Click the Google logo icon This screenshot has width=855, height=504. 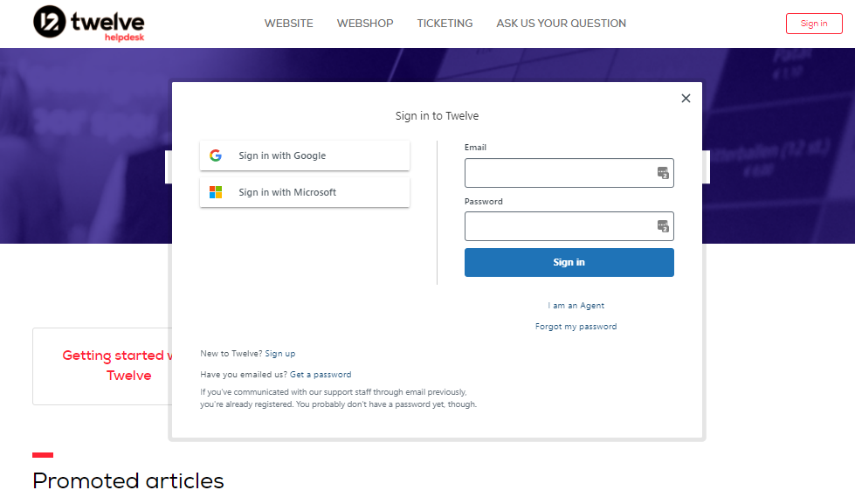(x=216, y=155)
